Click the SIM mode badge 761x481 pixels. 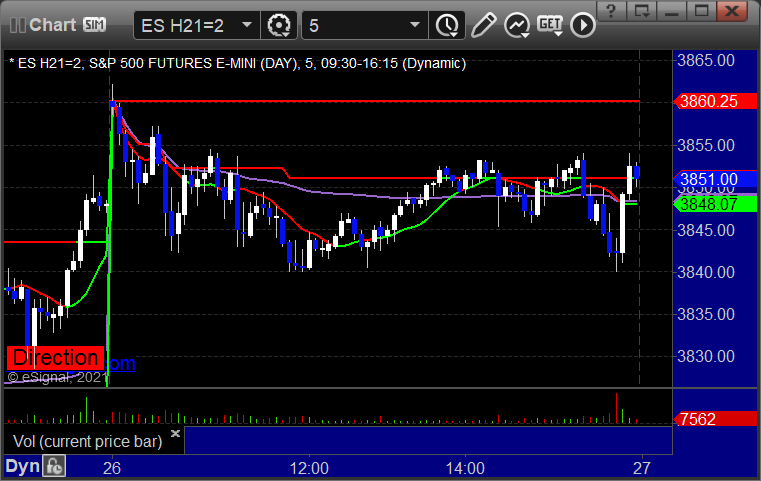pyautogui.click(x=94, y=24)
